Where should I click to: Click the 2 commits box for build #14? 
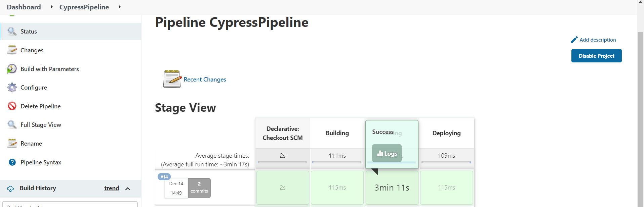click(199, 188)
